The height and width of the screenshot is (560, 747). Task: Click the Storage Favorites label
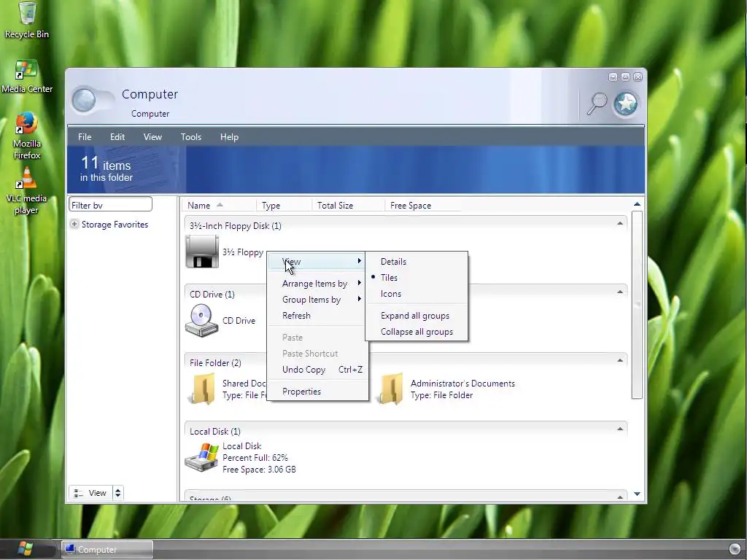(x=115, y=225)
